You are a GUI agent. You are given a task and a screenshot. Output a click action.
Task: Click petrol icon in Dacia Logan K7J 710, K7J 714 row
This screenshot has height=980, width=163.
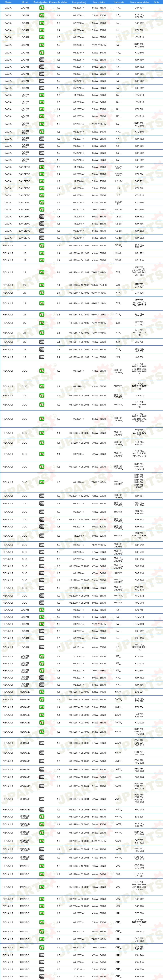[42, 16]
